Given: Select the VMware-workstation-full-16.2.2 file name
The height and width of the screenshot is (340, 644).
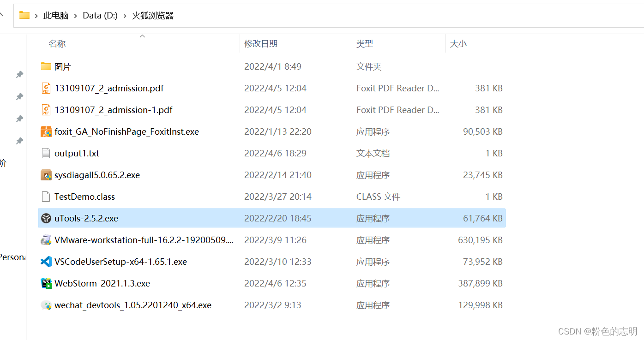Looking at the screenshot, I should (144, 240).
